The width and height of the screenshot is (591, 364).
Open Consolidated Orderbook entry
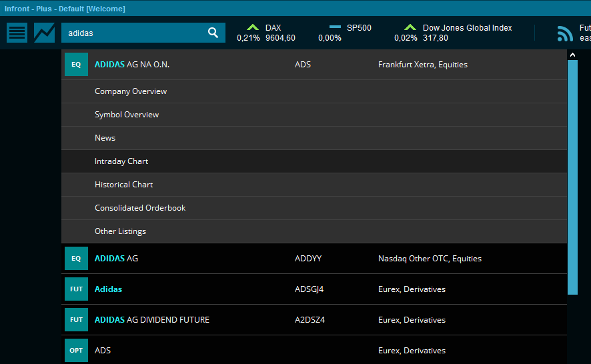pyautogui.click(x=314, y=208)
